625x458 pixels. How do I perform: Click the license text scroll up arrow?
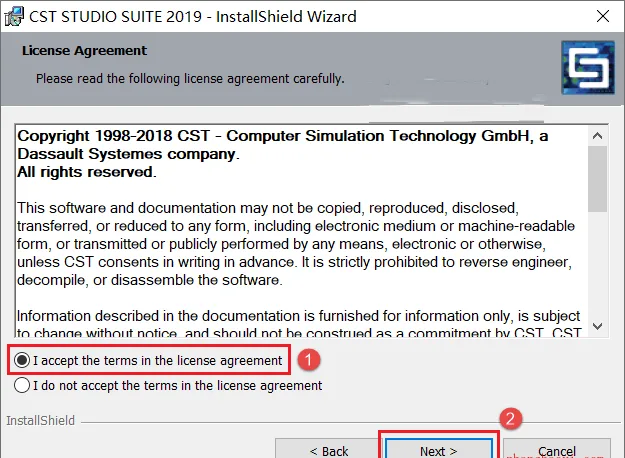tap(597, 136)
